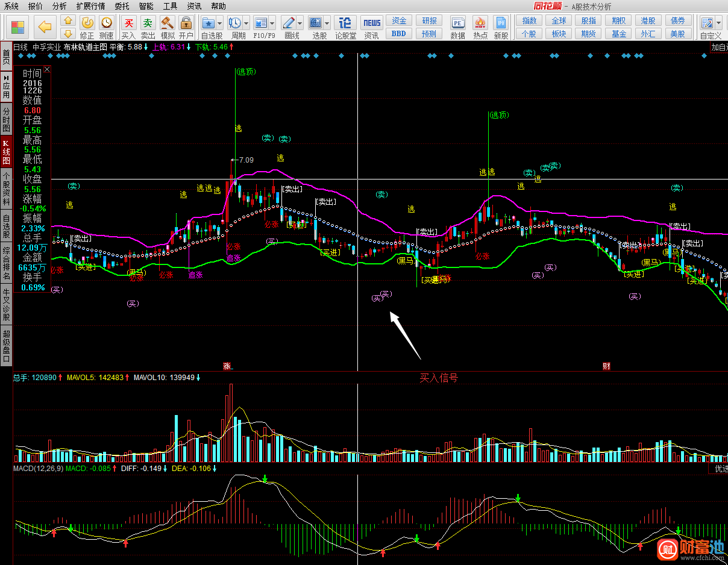Click the IPO 新股 icon

point(501,23)
